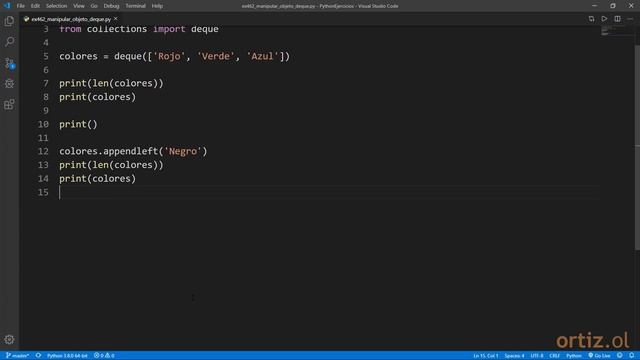Open the View menu
This screenshot has width=640, height=360.
click(79, 6)
